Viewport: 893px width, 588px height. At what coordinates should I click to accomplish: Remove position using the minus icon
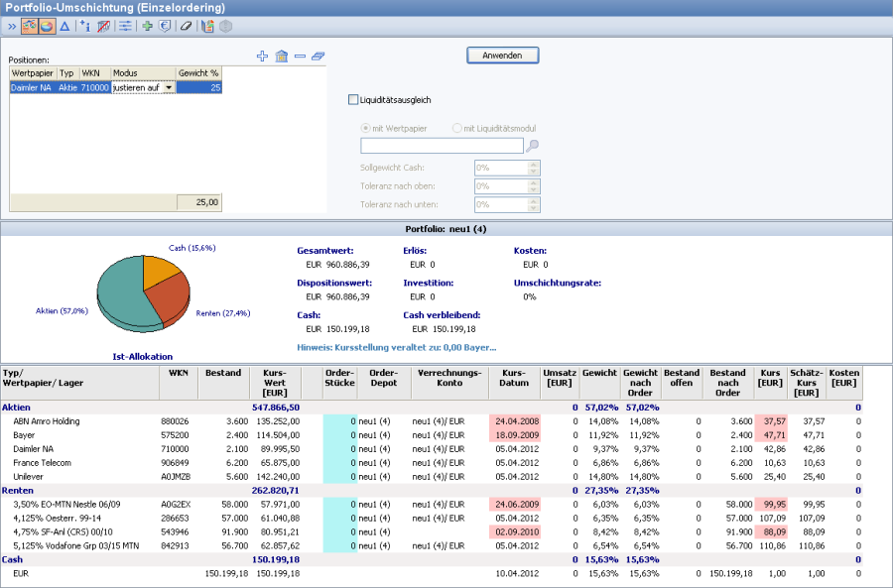tap(300, 57)
